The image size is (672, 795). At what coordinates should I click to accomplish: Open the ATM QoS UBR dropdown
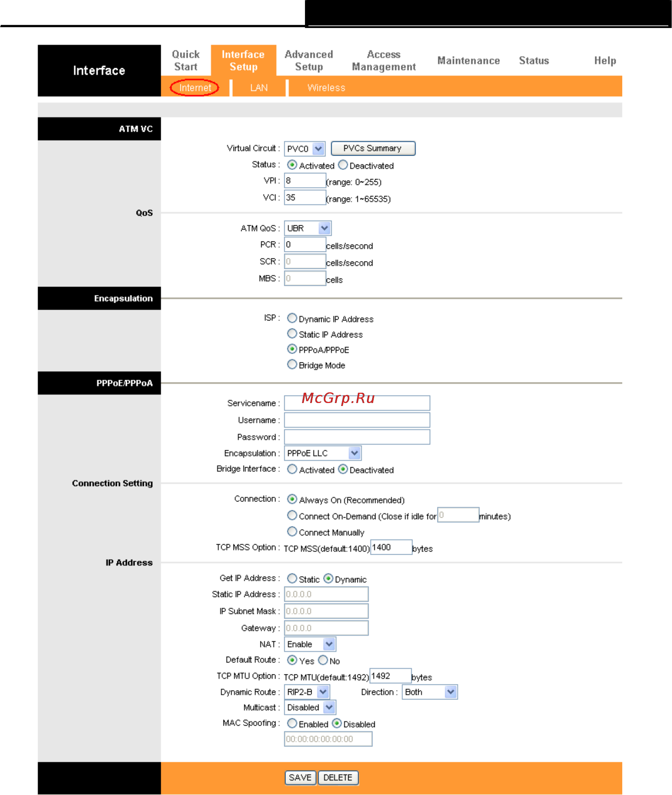308,228
